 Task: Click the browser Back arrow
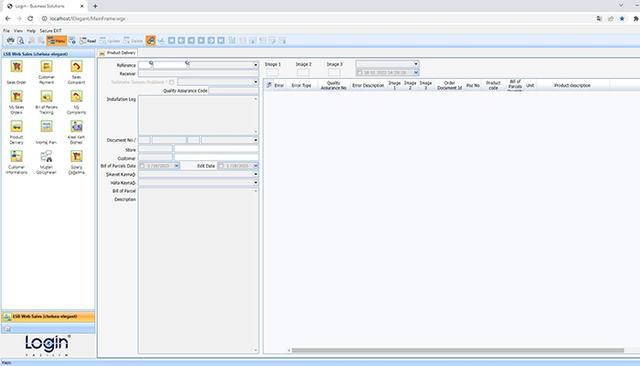point(8,18)
